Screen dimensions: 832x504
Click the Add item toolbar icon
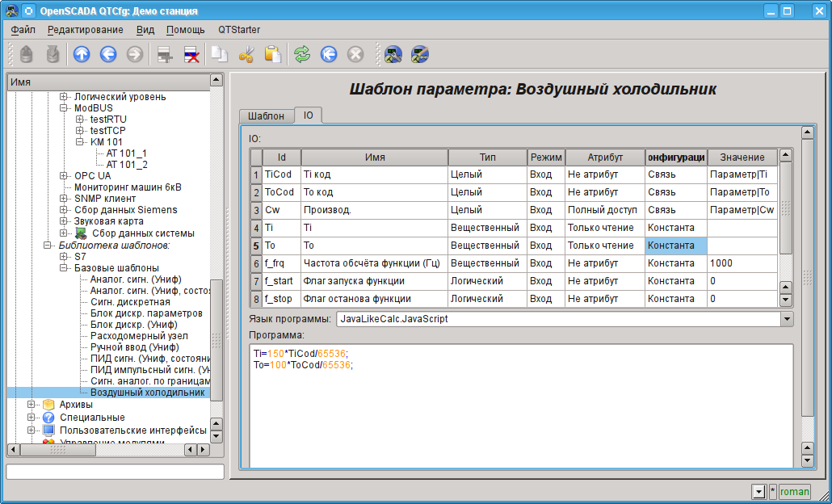point(165,55)
